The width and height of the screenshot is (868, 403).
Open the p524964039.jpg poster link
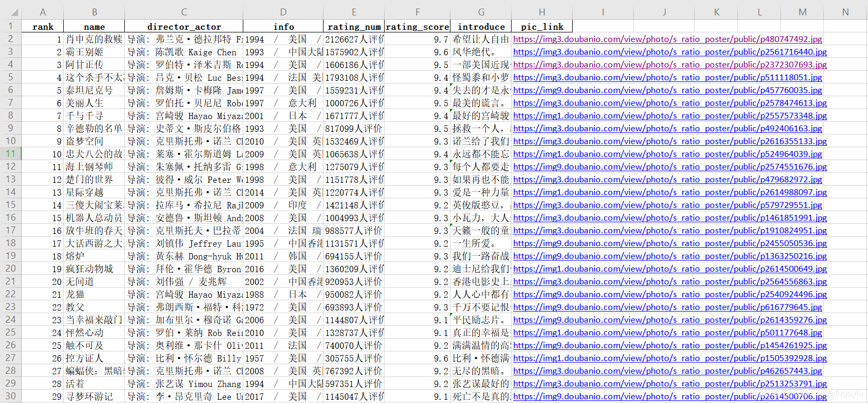click(667, 154)
